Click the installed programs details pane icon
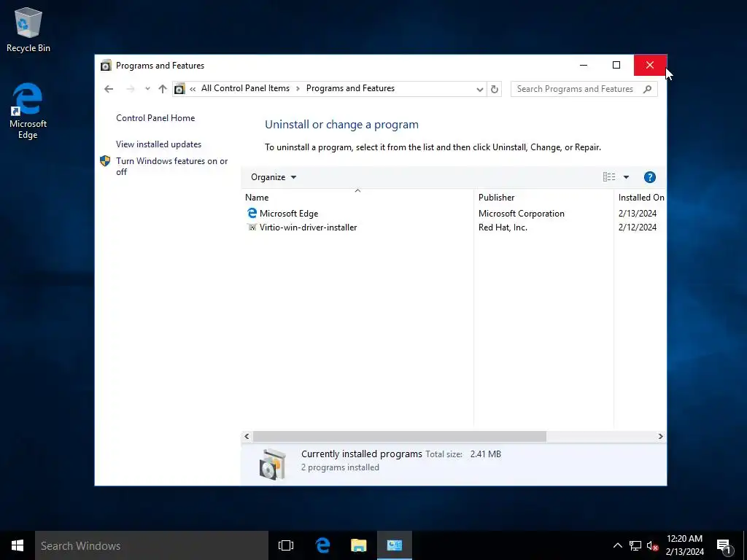This screenshot has width=747, height=560. pos(273,464)
